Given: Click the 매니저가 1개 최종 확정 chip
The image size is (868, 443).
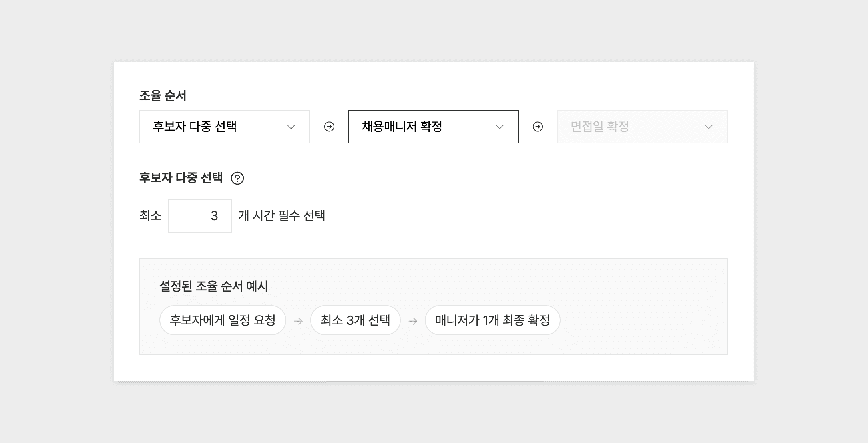Looking at the screenshot, I should [492, 320].
